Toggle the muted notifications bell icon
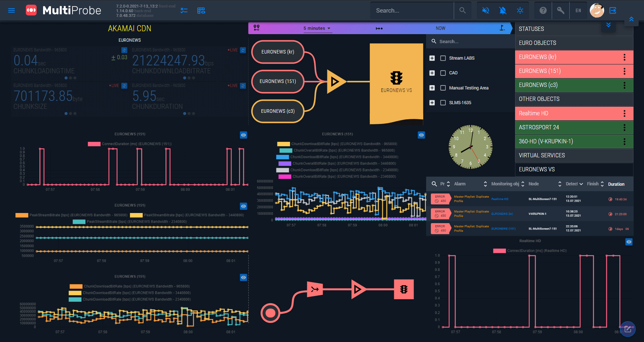 point(503,10)
